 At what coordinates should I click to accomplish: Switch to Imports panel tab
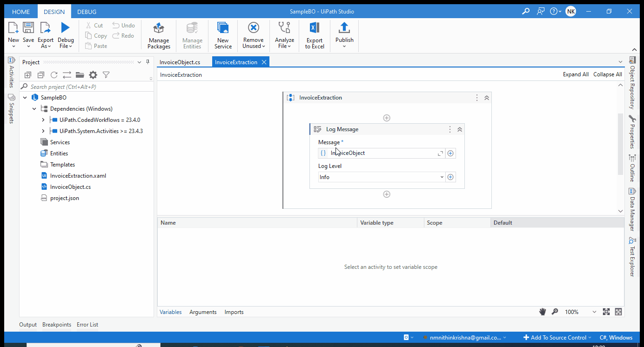[234, 312]
